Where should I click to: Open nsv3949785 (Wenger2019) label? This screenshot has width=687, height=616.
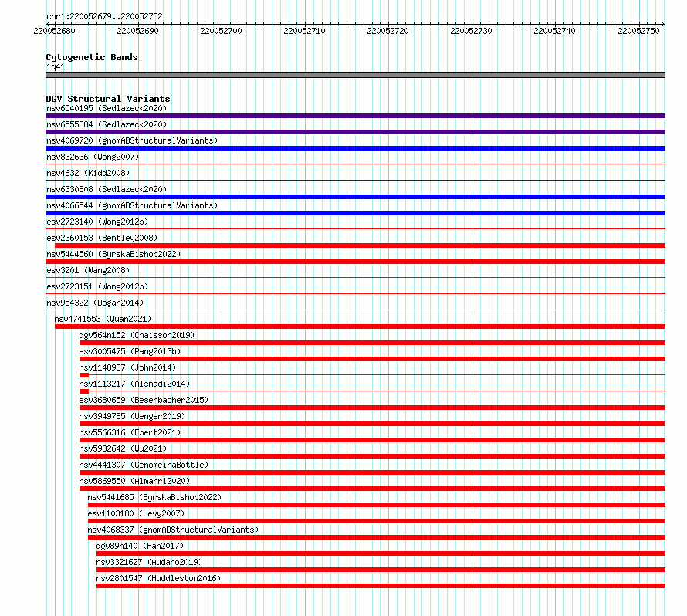pyautogui.click(x=132, y=416)
